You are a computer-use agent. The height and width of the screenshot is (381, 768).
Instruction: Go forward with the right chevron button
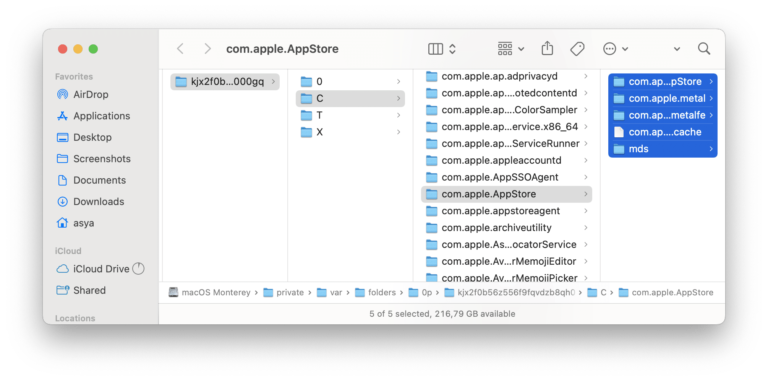click(x=208, y=49)
